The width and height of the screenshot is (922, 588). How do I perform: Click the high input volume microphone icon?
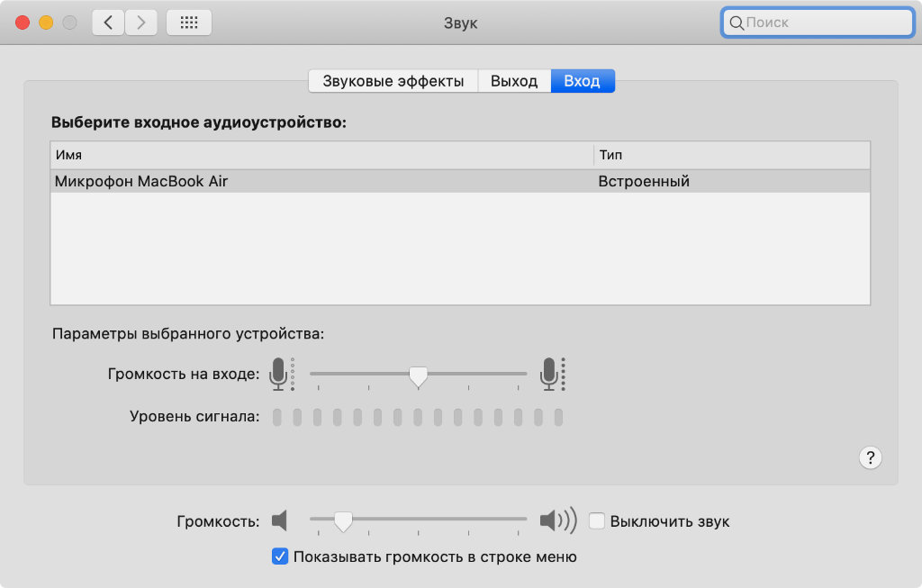pos(550,373)
